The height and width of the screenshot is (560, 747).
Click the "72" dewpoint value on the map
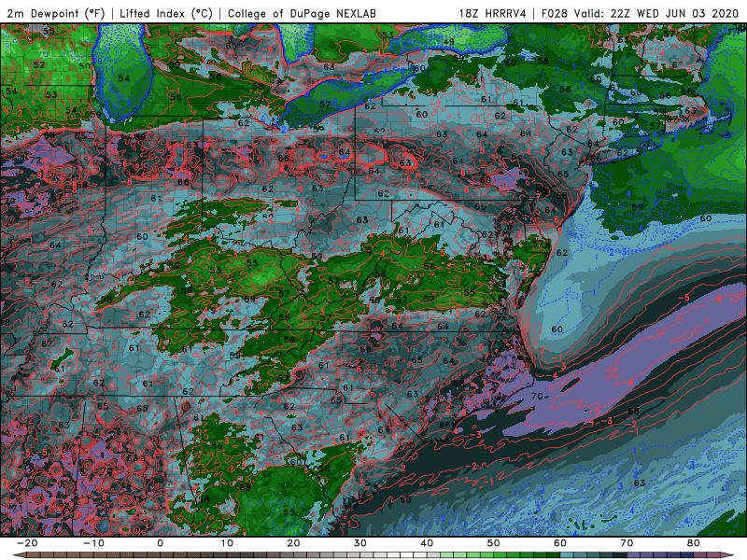pyautogui.click(x=35, y=160)
